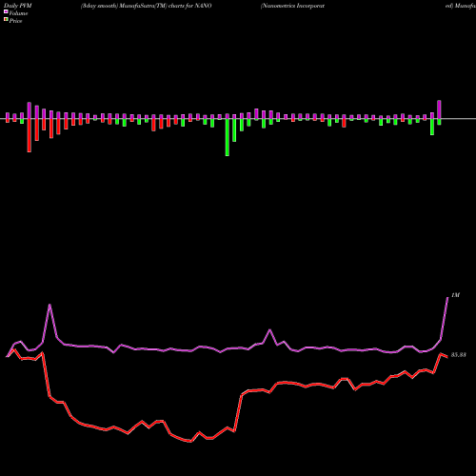Click the red price line's lowest point
Image resolution: width=476 pixels, height=476 pixels.
coord(190,441)
